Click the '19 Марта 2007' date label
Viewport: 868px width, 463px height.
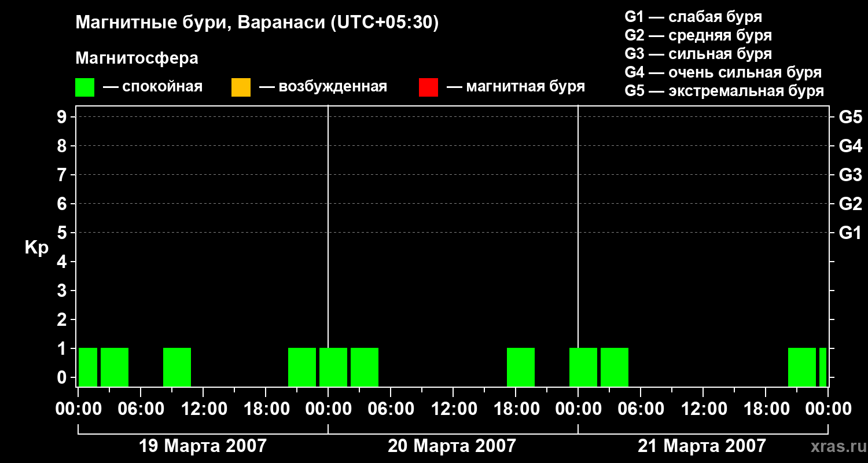(x=203, y=446)
